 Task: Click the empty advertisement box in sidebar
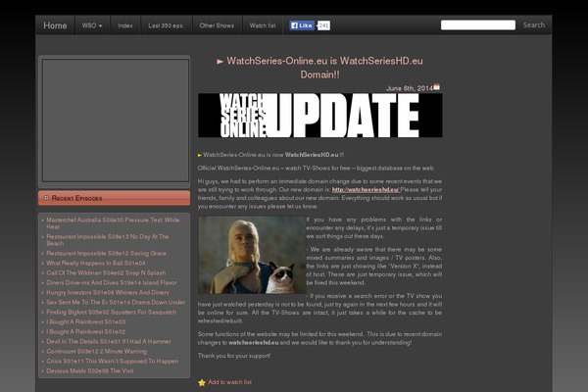coord(116,121)
